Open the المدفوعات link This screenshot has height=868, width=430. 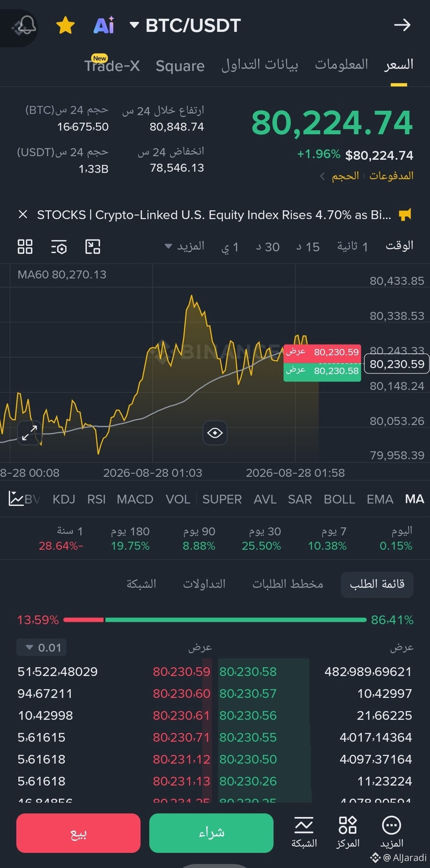[391, 176]
